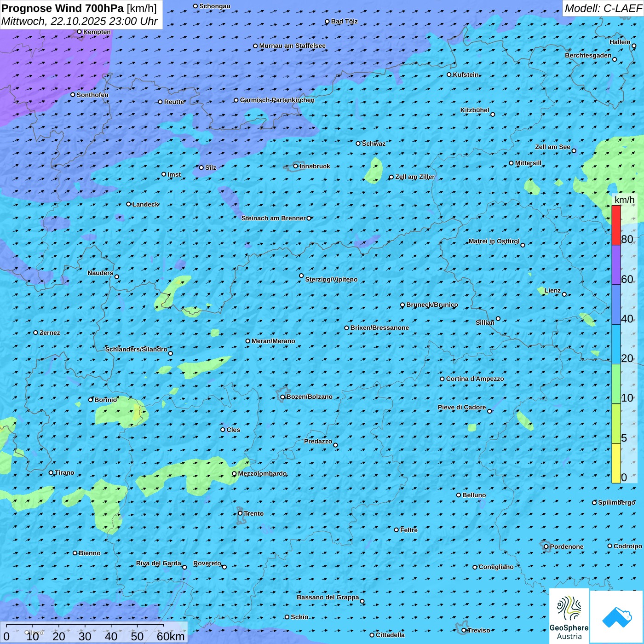Click the Sterzing/Vipiteno label
The image size is (644, 644).
click(331, 279)
